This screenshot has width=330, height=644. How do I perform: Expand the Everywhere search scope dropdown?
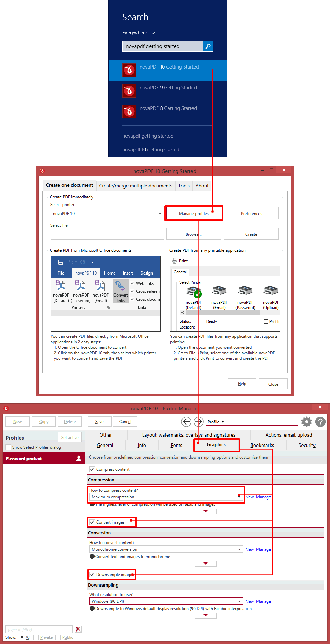[x=153, y=33]
